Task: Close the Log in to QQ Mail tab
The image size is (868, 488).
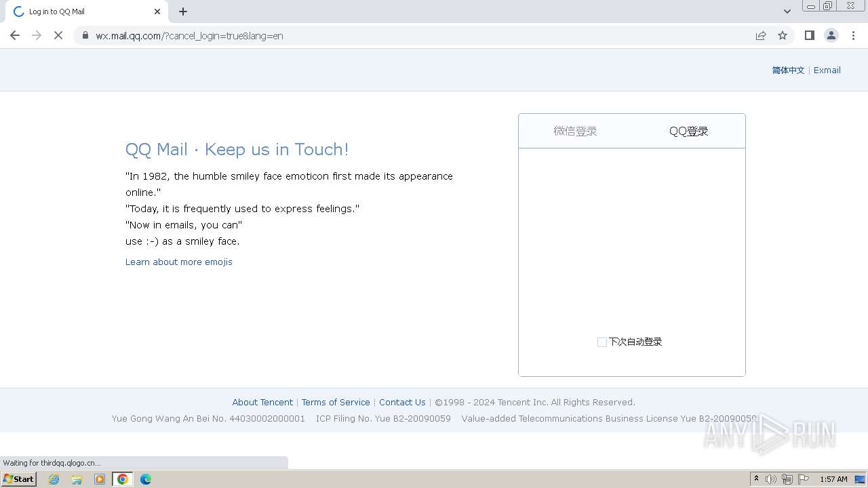Action: 157,12
